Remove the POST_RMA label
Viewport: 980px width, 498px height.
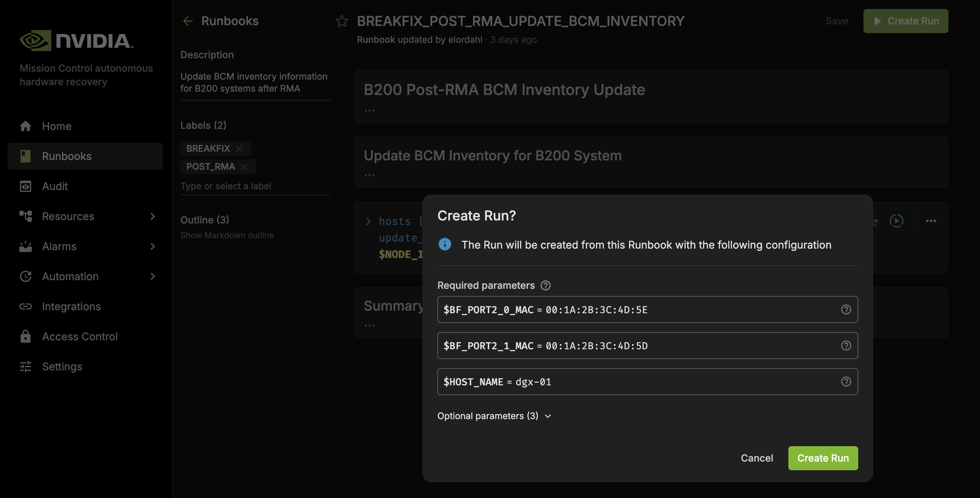pyautogui.click(x=244, y=166)
